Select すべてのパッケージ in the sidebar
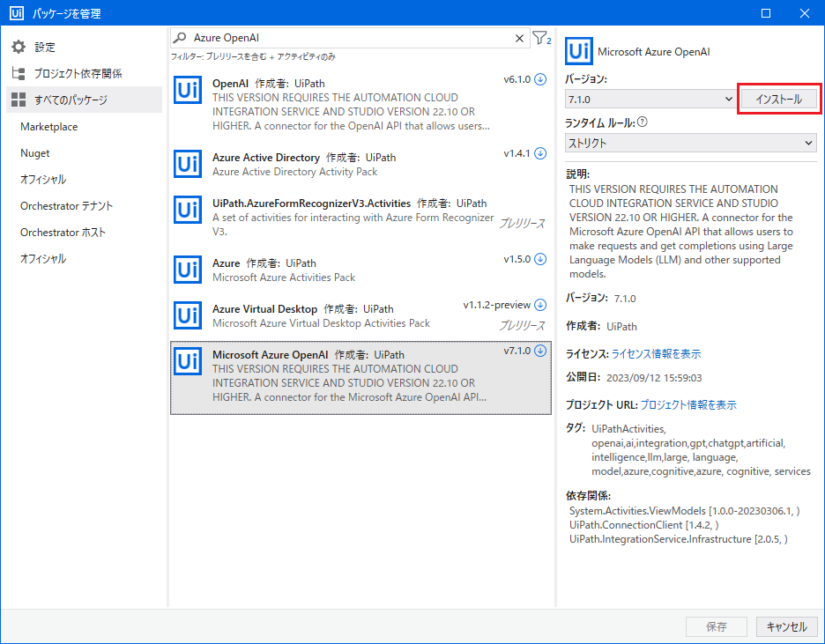 tap(85, 100)
